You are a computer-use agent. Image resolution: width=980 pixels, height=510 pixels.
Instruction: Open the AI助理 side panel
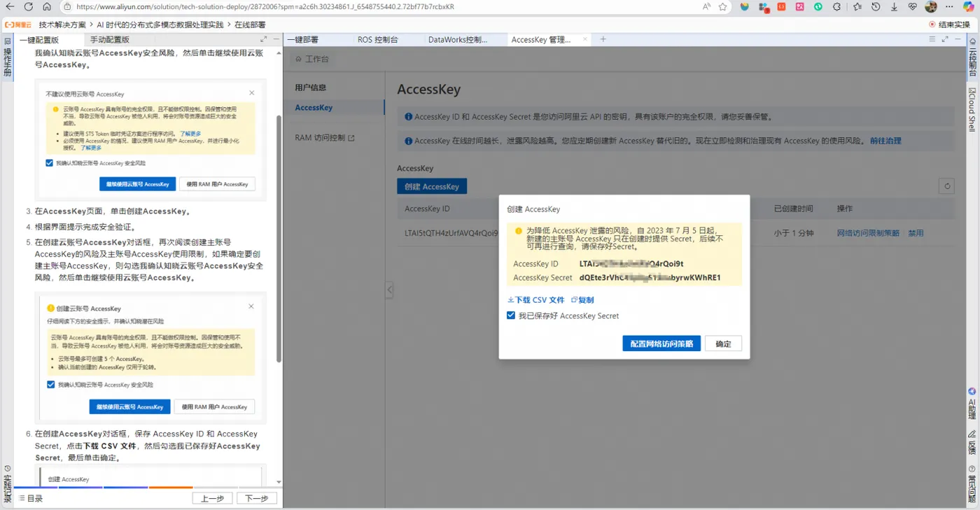point(972,403)
